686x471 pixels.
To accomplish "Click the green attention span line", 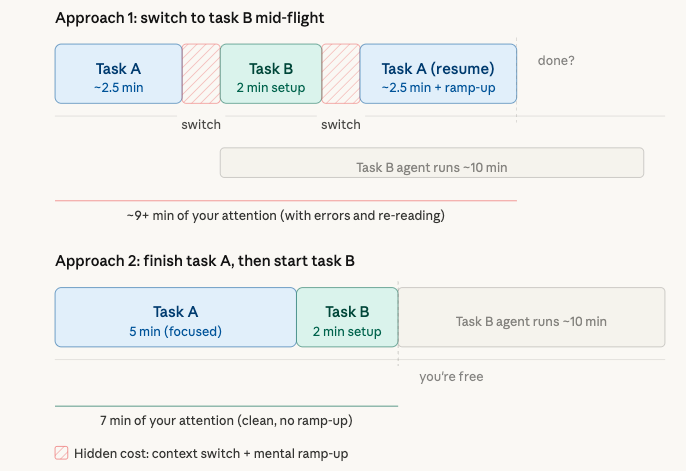I will coord(226,406).
